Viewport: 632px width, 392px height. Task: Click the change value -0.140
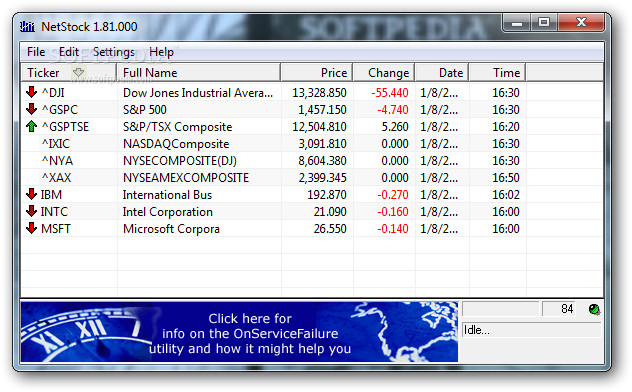(x=393, y=228)
